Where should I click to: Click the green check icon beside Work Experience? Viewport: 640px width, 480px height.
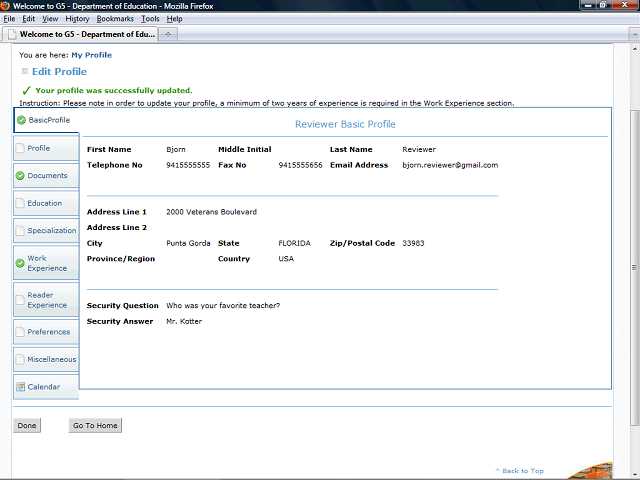click(x=20, y=263)
